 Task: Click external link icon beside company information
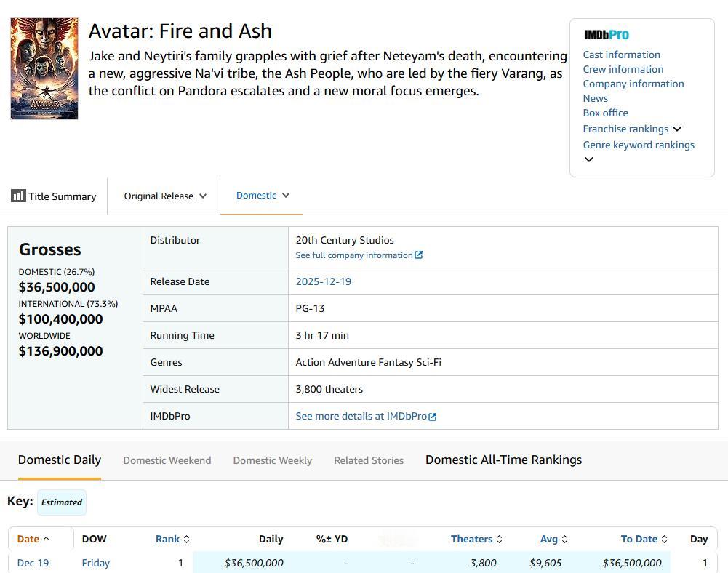(x=419, y=255)
